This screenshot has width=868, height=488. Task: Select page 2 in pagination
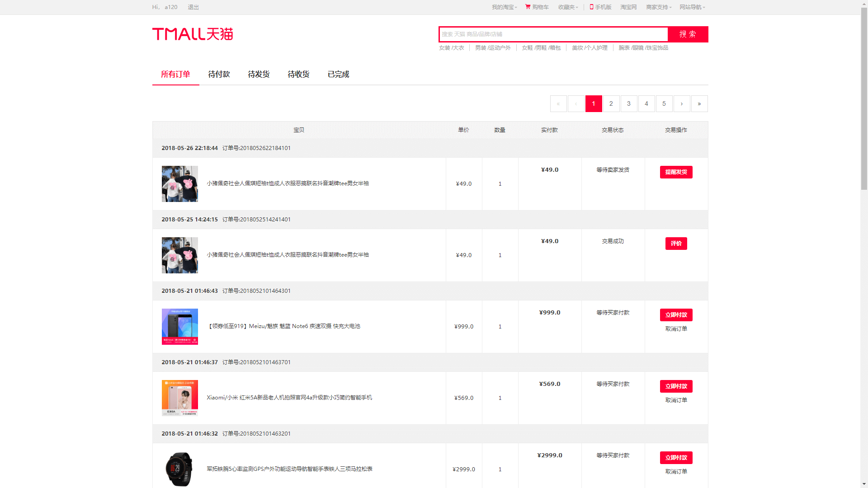[x=611, y=104]
